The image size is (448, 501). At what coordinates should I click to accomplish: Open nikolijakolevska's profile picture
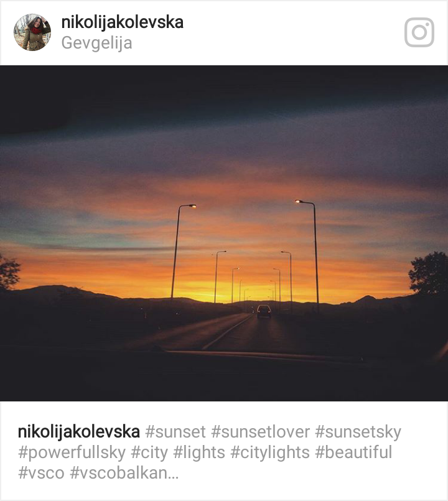(32, 32)
